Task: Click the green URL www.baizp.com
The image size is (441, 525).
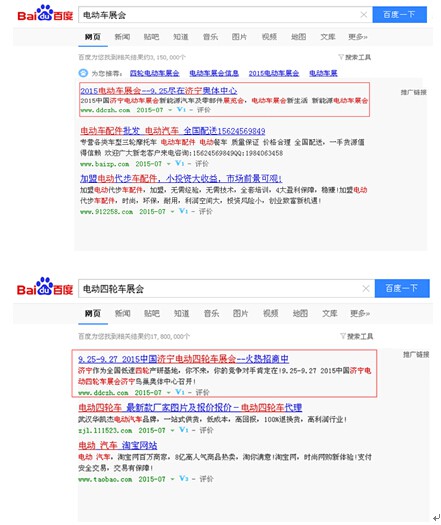Action: click(x=104, y=164)
